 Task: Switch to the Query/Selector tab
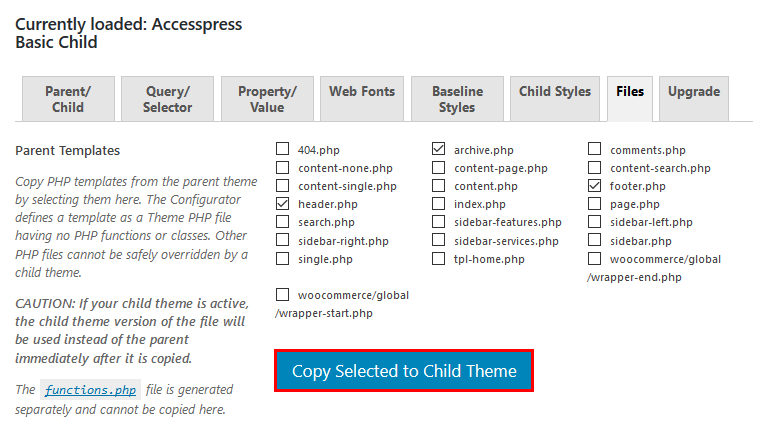(167, 99)
